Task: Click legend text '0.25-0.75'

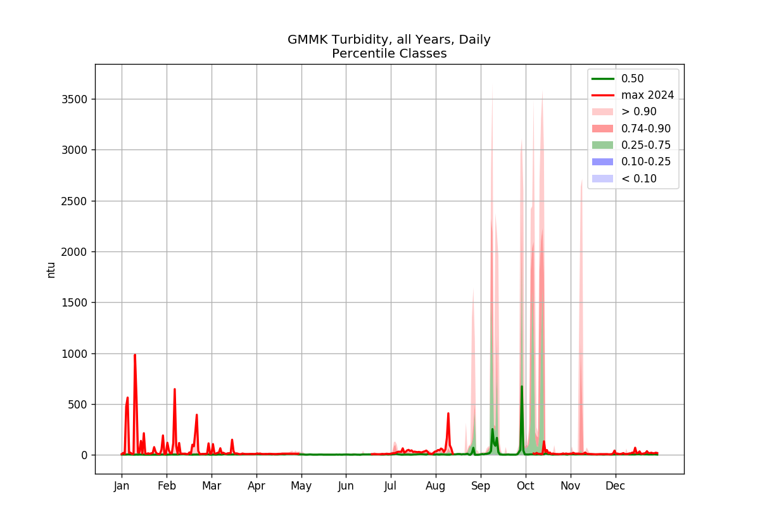Action: (x=646, y=145)
